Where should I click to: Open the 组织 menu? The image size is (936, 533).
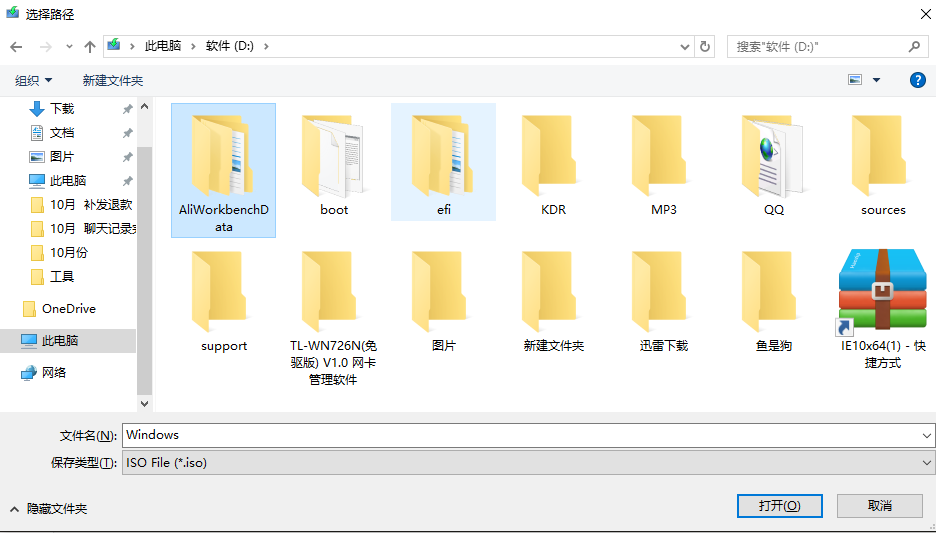point(33,80)
